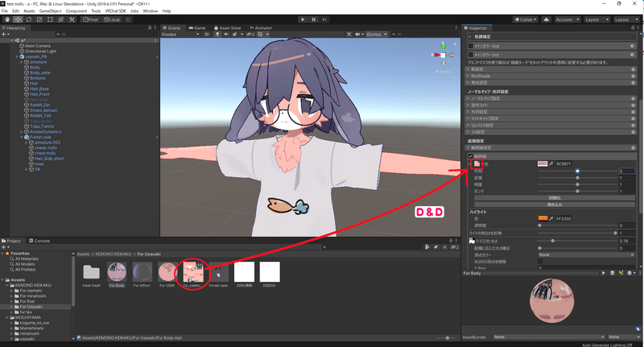Open RimShade section gear settings
Viewport: 644px width, 347px height.
coord(633,76)
